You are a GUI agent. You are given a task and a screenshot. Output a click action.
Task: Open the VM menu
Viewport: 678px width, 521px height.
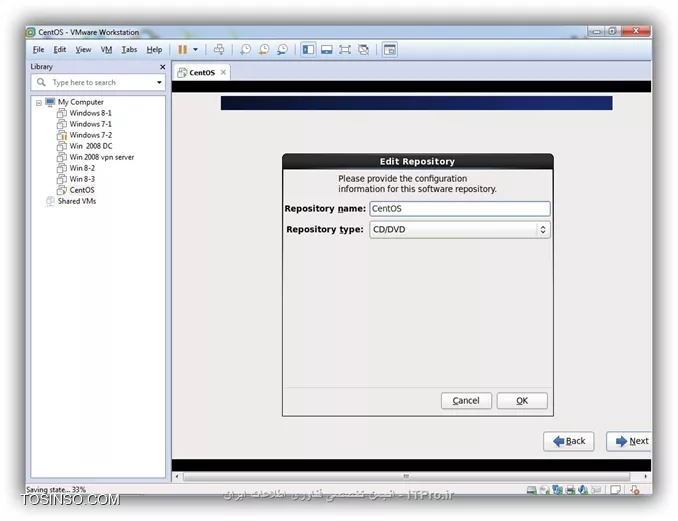point(106,50)
